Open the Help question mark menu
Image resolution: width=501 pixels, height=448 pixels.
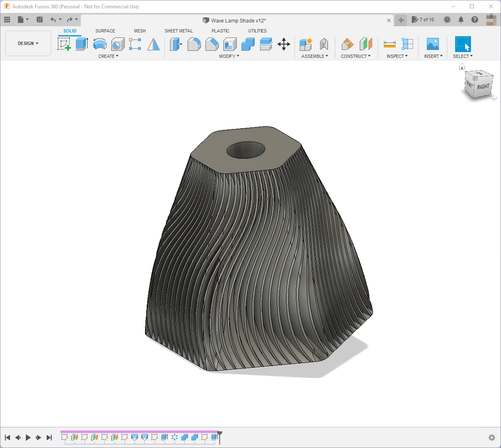coord(475,20)
